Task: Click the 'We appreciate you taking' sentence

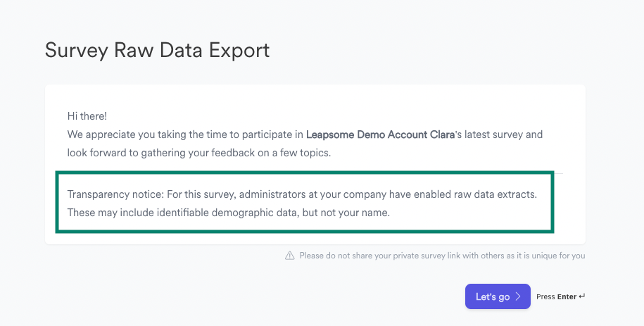Action: 305,134
